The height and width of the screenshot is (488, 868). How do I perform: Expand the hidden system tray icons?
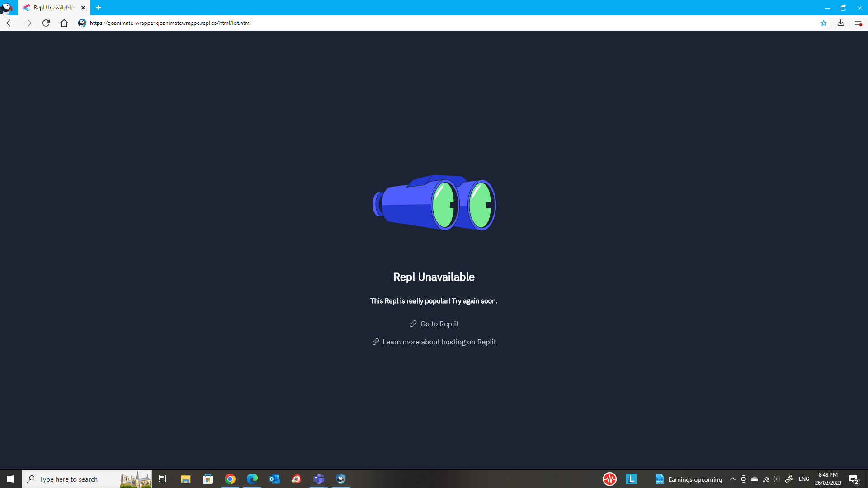click(733, 479)
